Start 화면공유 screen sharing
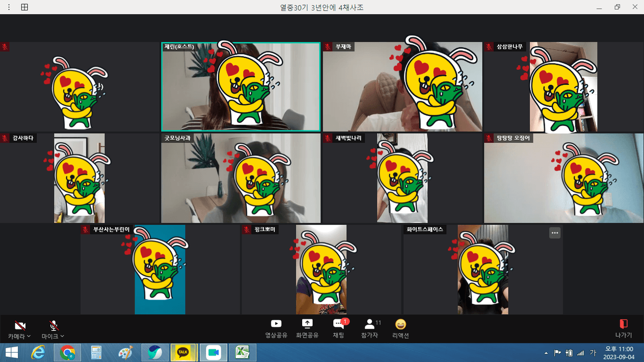 [x=307, y=329]
